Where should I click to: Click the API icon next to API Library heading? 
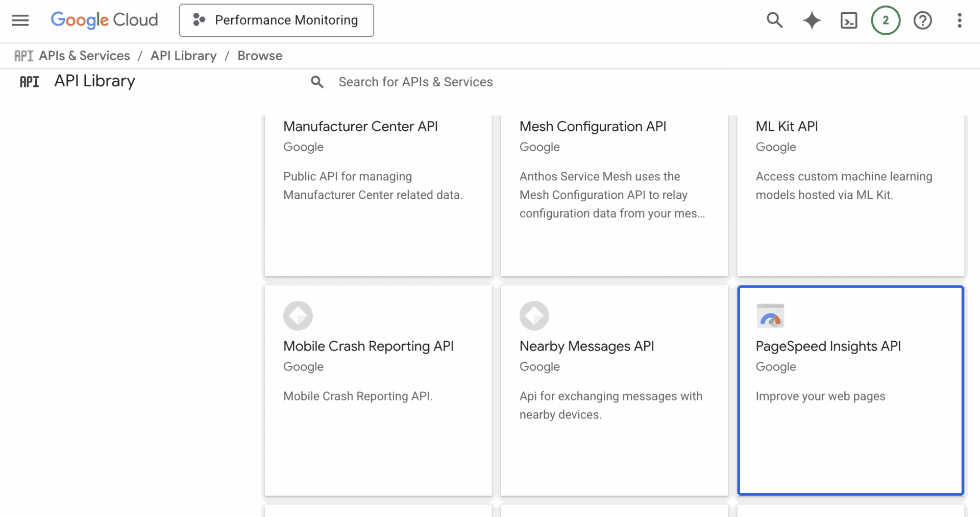pos(29,82)
